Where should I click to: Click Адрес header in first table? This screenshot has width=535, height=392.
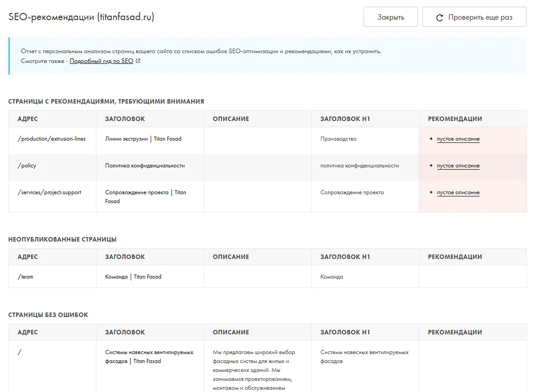pos(28,119)
